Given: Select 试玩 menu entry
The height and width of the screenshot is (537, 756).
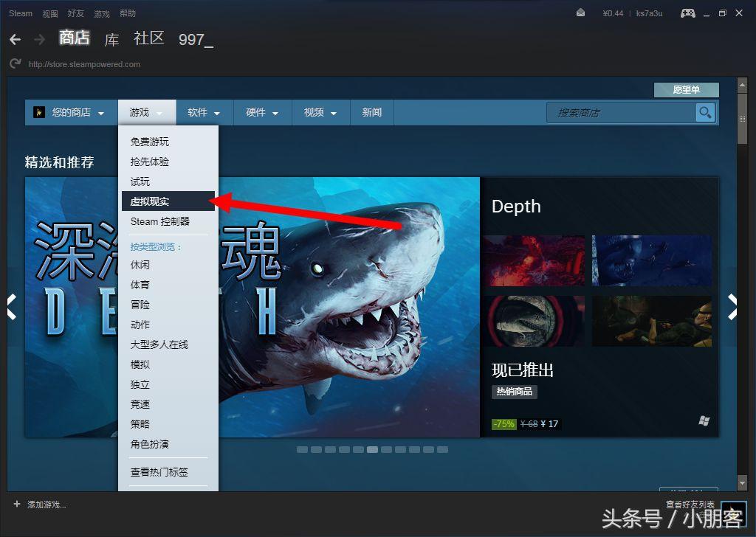Looking at the screenshot, I should [140, 181].
